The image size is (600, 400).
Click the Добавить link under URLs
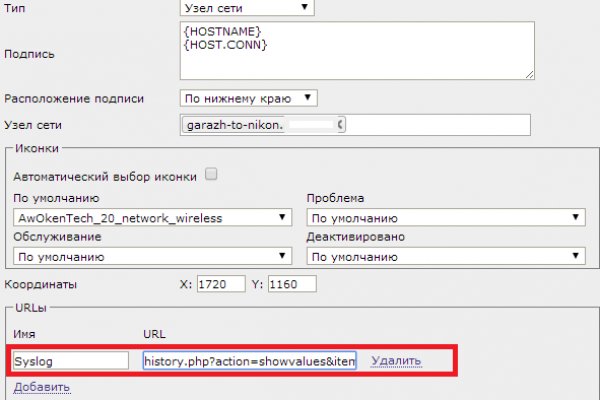pos(41,387)
